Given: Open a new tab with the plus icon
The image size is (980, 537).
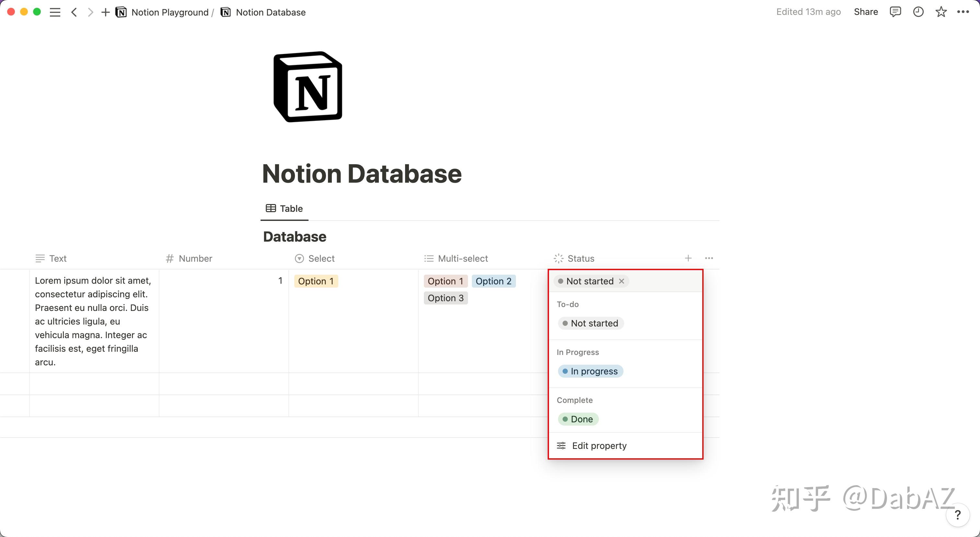Looking at the screenshot, I should coord(105,12).
